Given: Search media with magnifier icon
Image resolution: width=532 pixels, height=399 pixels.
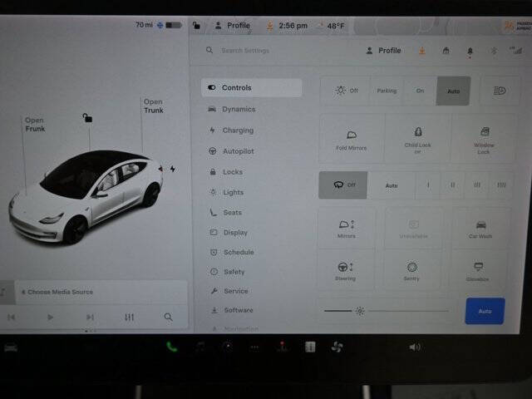Looking at the screenshot, I should (x=168, y=317).
